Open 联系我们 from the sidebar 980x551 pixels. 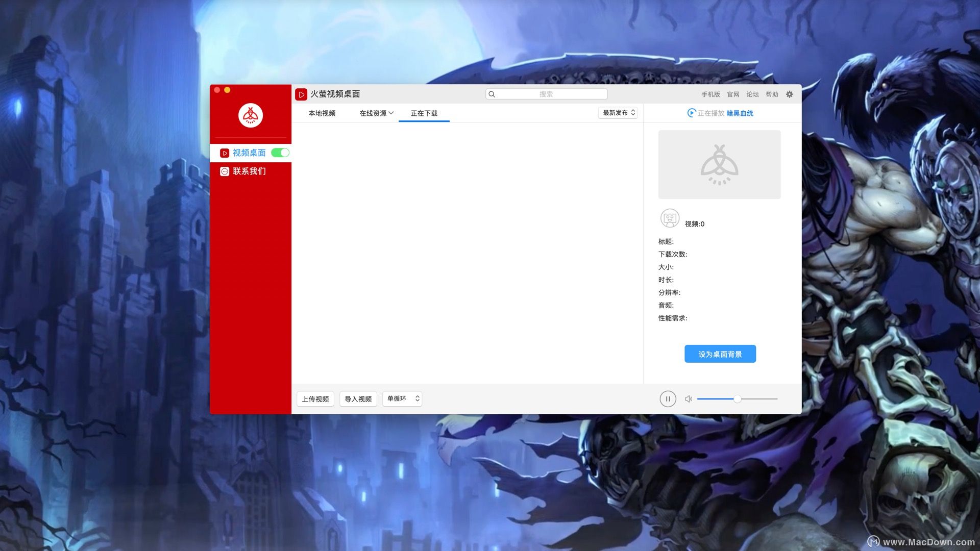[x=248, y=171]
